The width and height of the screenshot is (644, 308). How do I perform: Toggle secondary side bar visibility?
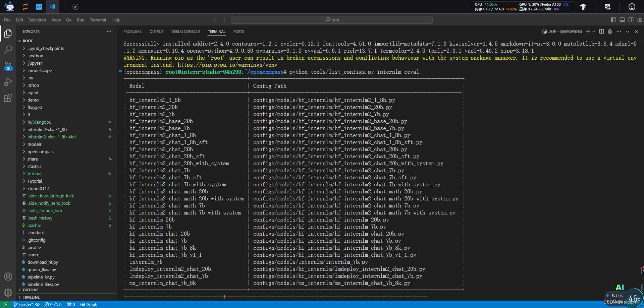pos(631,20)
